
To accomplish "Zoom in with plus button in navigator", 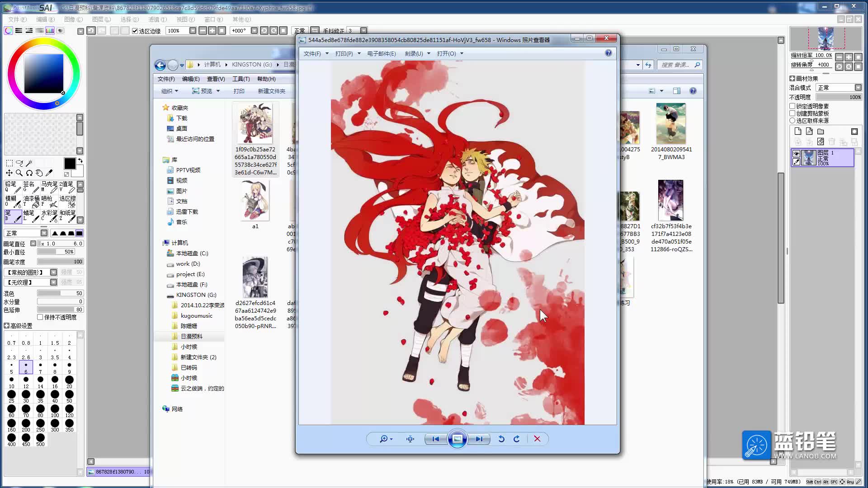I will coord(849,57).
